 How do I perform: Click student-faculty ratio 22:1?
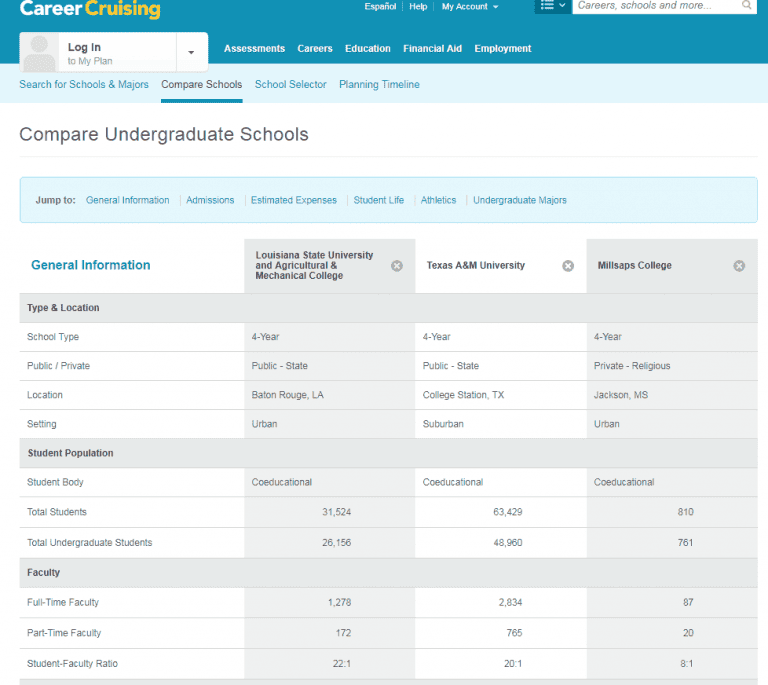pos(342,664)
